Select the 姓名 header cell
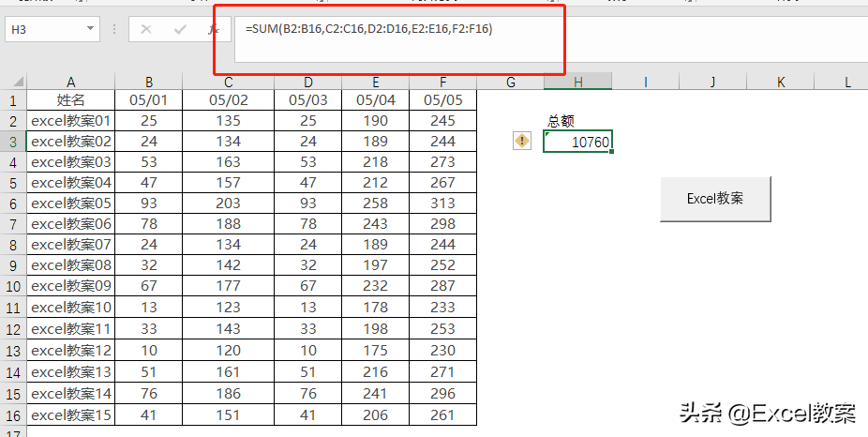The width and height of the screenshot is (868, 437). point(71,100)
